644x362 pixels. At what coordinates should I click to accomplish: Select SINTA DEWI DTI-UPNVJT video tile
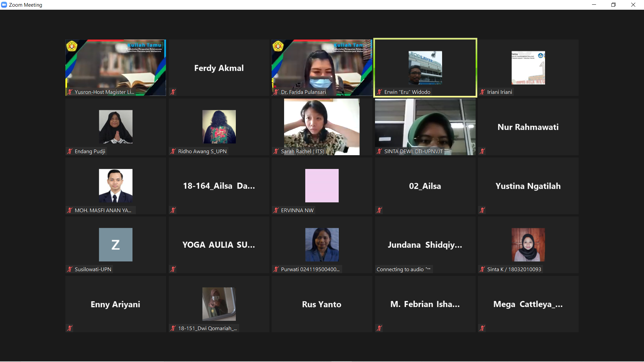[425, 127]
